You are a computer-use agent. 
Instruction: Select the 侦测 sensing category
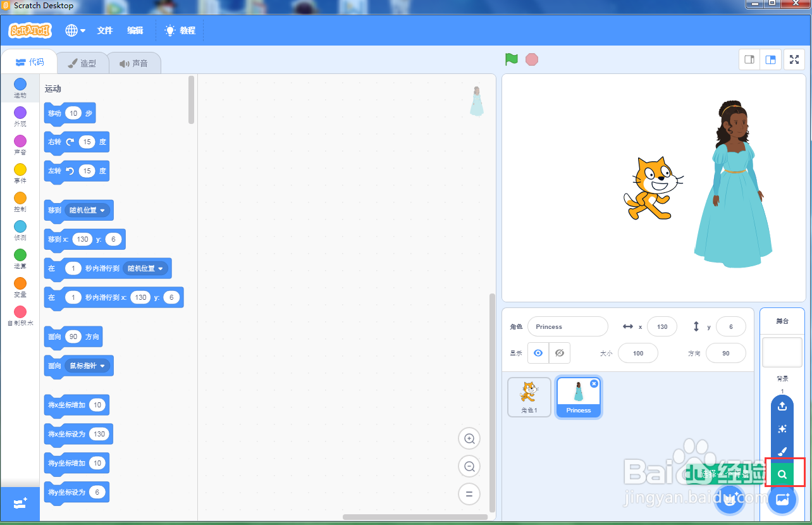coord(20,231)
